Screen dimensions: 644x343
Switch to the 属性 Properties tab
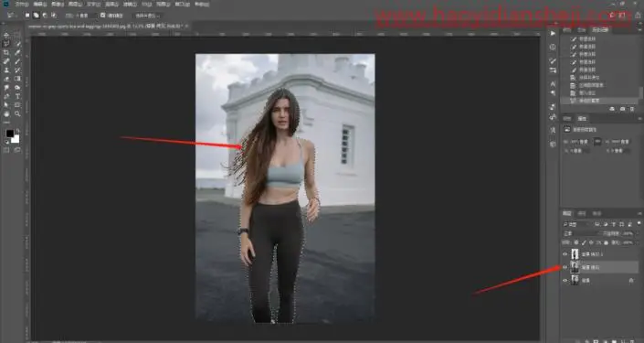click(582, 118)
